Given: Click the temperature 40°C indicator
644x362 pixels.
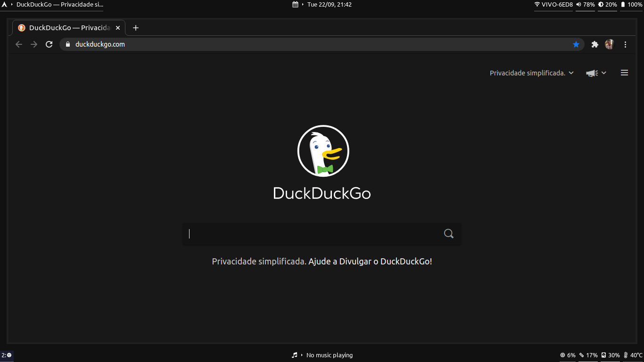Looking at the screenshot, I should [633, 355].
